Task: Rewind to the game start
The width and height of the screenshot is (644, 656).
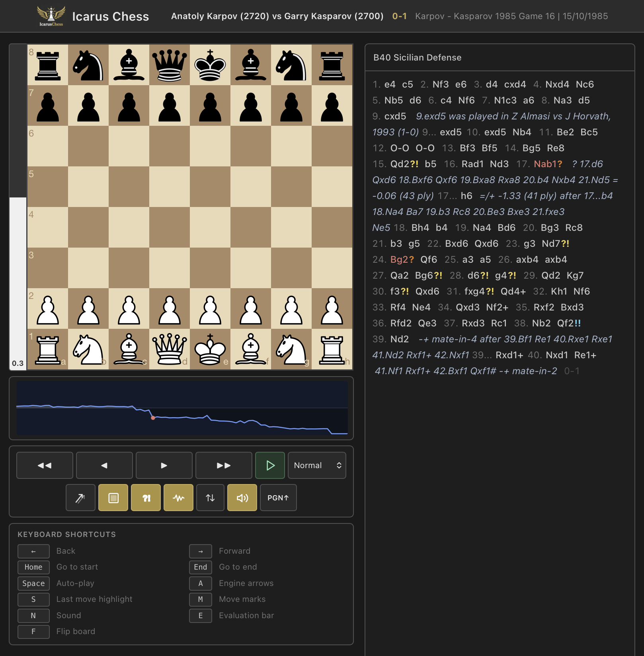Action: (x=45, y=465)
